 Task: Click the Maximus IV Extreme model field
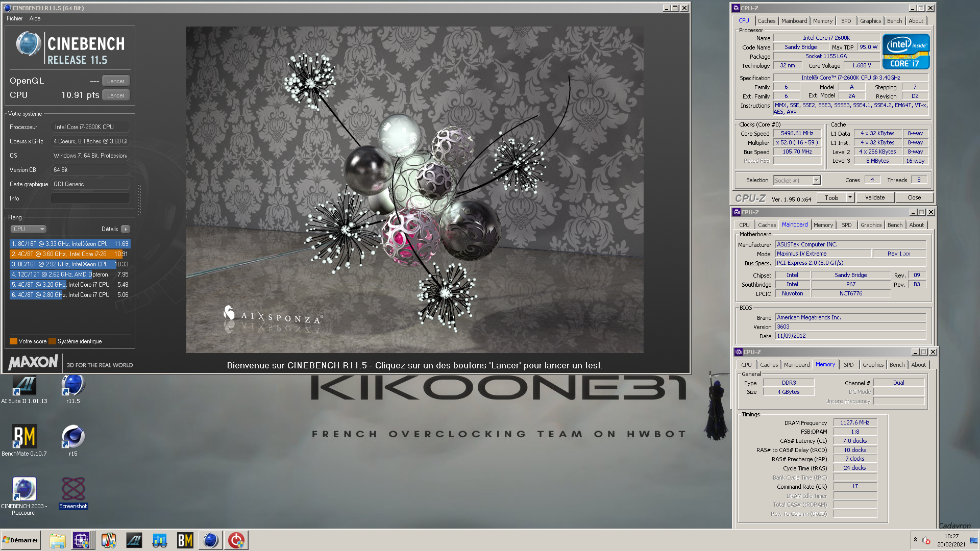(823, 254)
